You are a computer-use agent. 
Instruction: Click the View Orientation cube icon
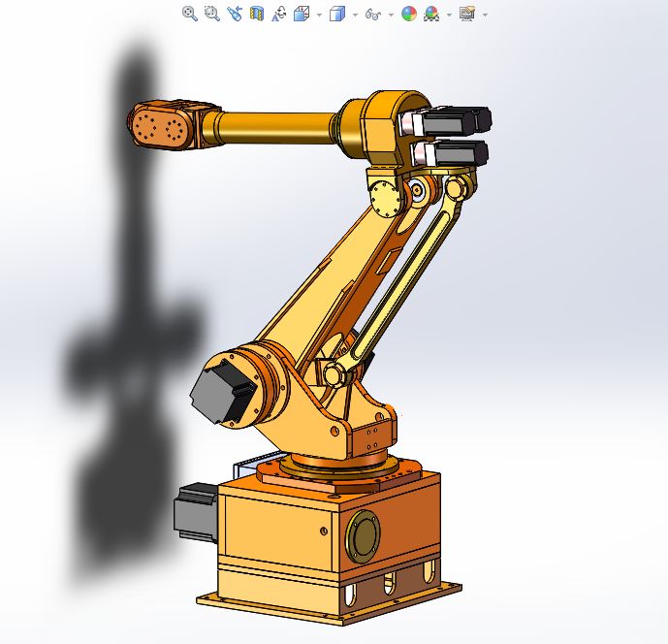[301, 14]
